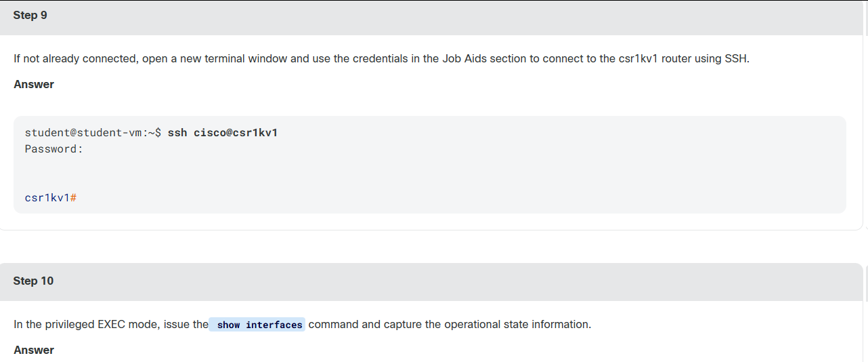
Task: Click the phrase operational state information
Action: [x=517, y=325]
